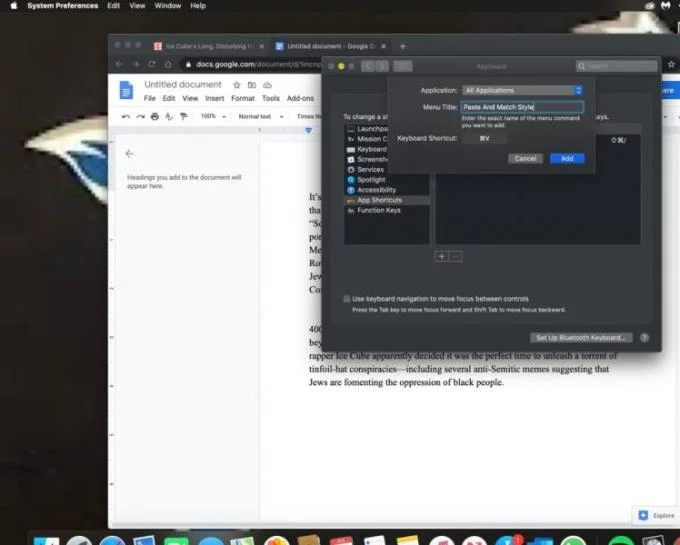
Task: Click Set Up Bluetooth Keyboard button
Action: (581, 338)
